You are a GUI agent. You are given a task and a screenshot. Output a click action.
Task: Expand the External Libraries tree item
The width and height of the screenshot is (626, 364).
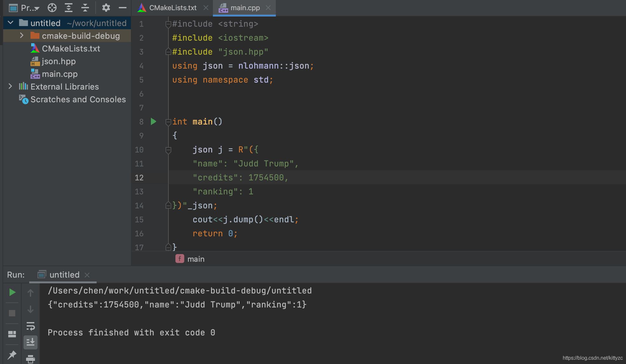pos(10,86)
